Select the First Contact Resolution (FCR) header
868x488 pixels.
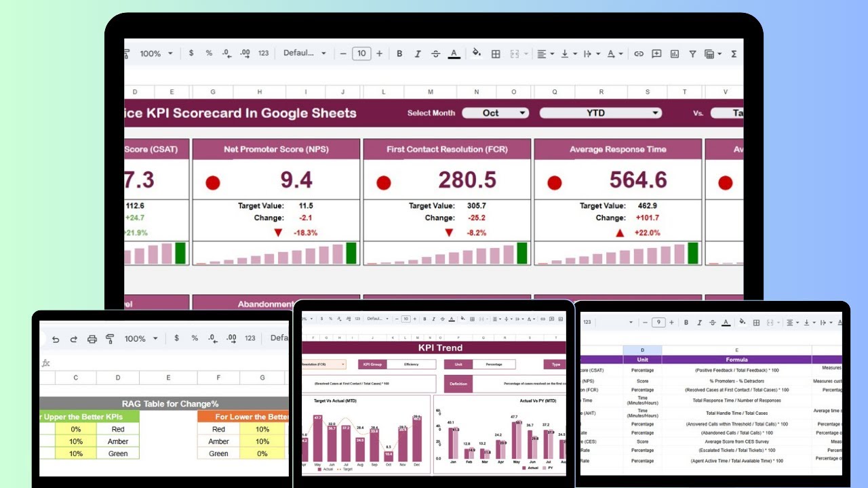click(447, 149)
